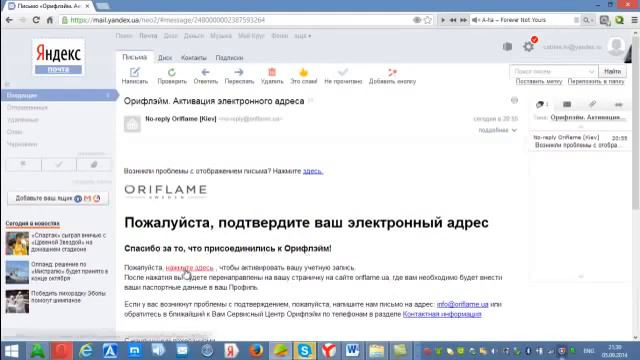Screen dimensions: 640x360
Task: Mark the letter as Не прочитано
Action: coord(343,76)
